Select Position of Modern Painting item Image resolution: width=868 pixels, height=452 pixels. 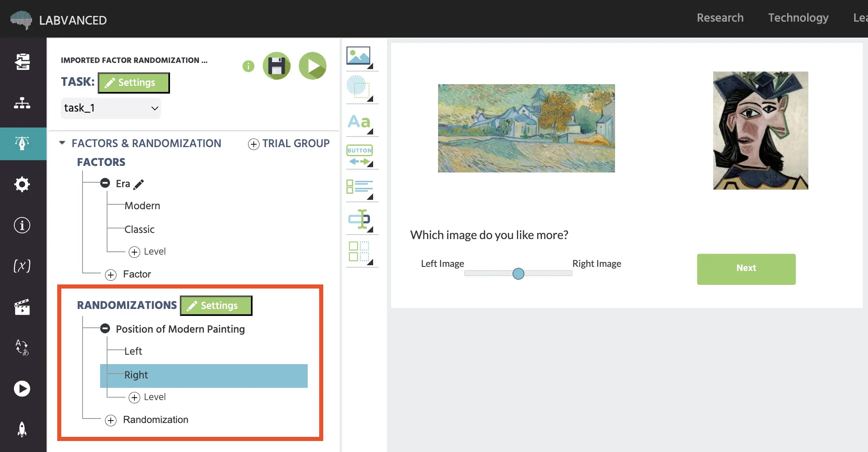(x=180, y=329)
